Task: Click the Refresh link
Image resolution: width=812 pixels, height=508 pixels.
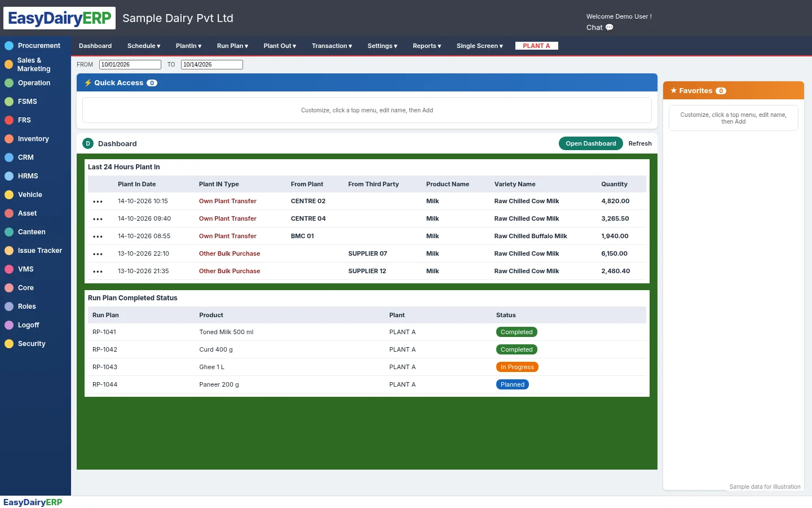Action: pyautogui.click(x=640, y=143)
